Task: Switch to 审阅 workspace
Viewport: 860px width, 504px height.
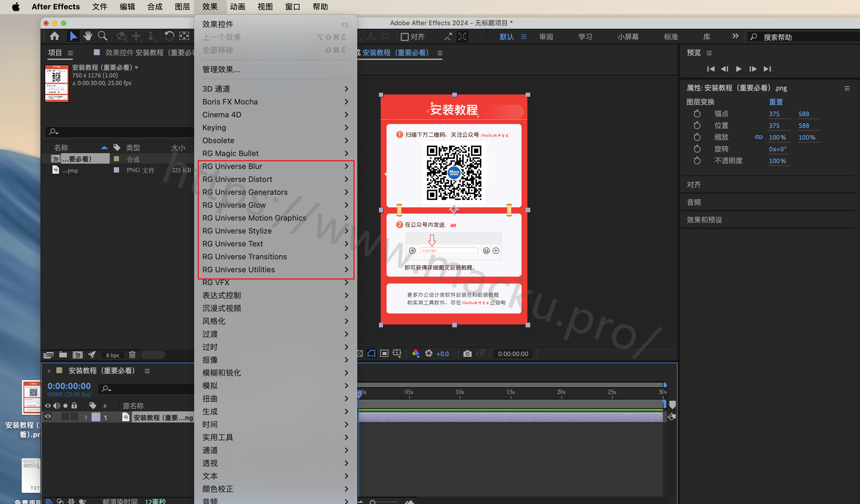Action: click(x=546, y=36)
